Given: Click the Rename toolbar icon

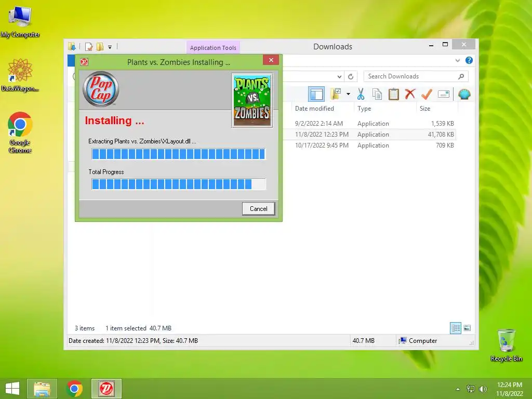Looking at the screenshot, I should 444,94.
